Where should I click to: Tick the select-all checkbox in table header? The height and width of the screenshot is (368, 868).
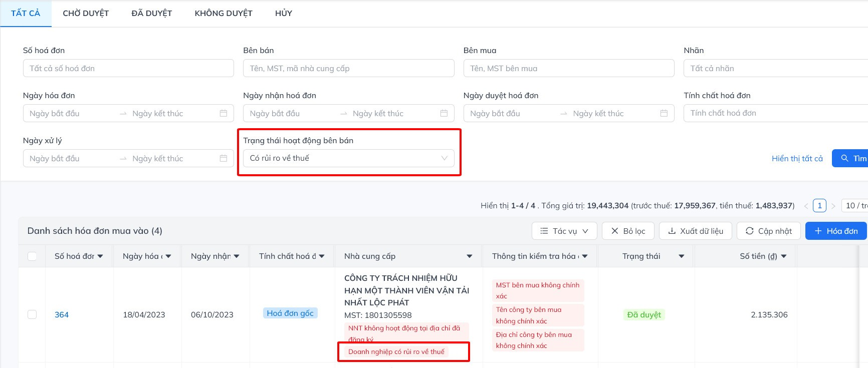(32, 256)
